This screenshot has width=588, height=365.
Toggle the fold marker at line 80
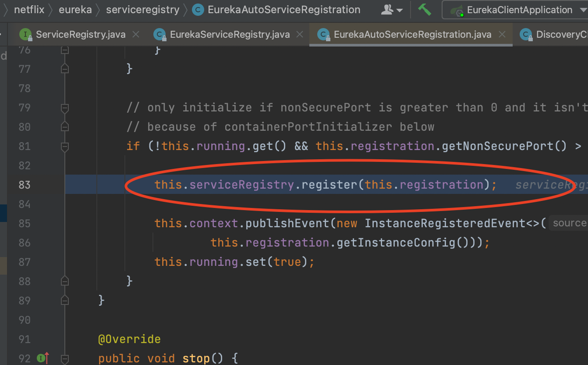(65, 127)
